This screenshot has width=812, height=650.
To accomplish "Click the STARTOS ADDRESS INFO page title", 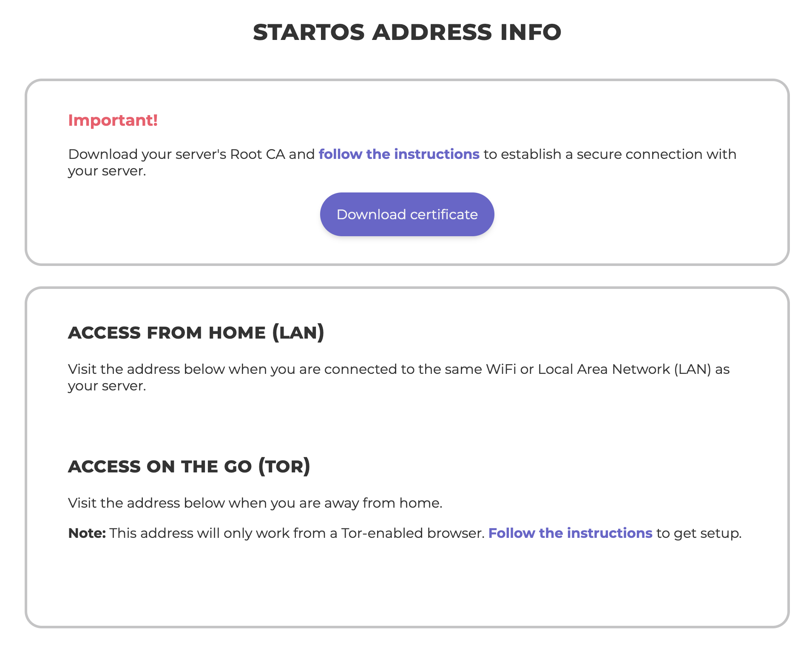I will click(406, 31).
